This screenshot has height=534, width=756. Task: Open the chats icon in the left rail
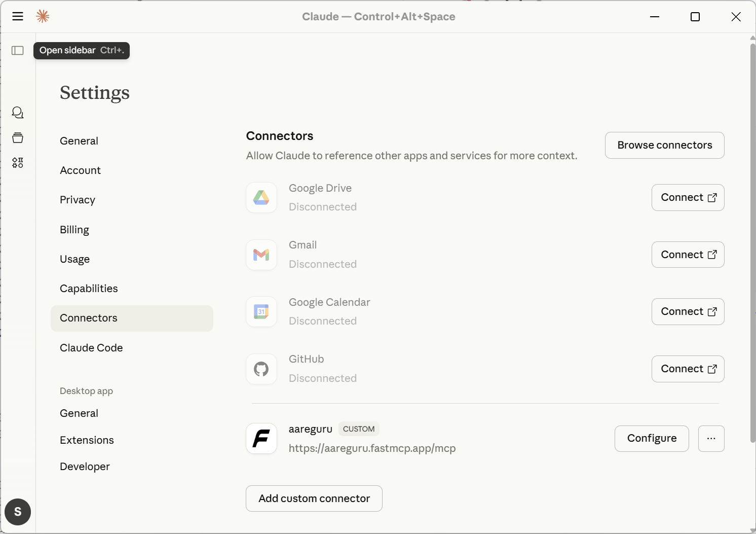click(x=18, y=113)
